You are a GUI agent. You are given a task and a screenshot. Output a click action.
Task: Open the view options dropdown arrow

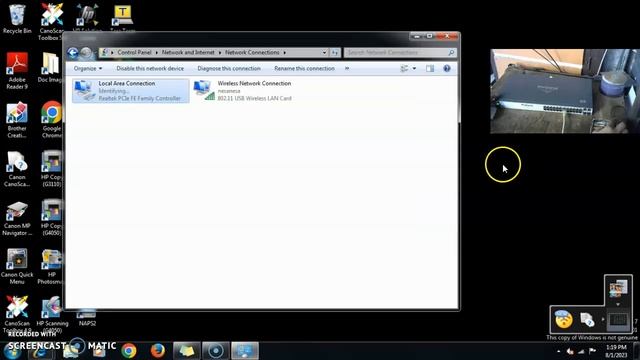[414, 69]
